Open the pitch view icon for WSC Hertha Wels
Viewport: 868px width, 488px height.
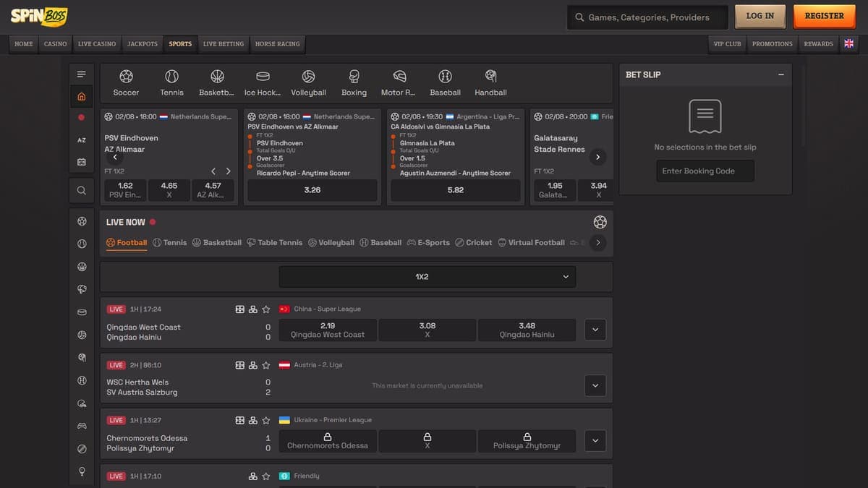[x=240, y=365]
